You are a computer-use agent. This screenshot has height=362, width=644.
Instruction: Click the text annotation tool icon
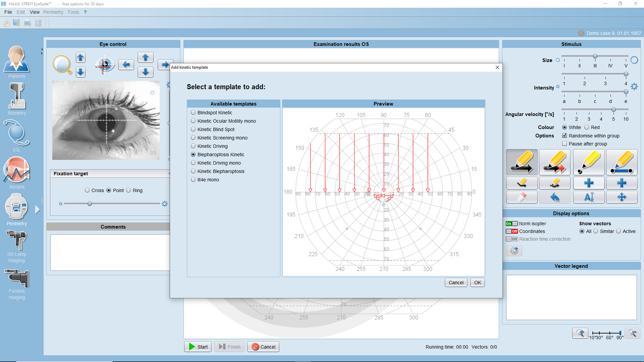pos(588,197)
